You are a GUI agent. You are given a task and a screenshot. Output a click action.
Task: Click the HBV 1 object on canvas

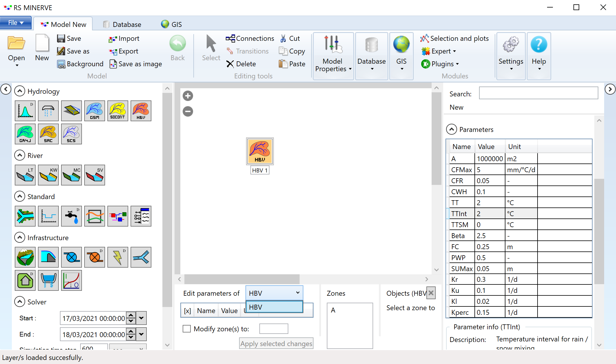[260, 151]
